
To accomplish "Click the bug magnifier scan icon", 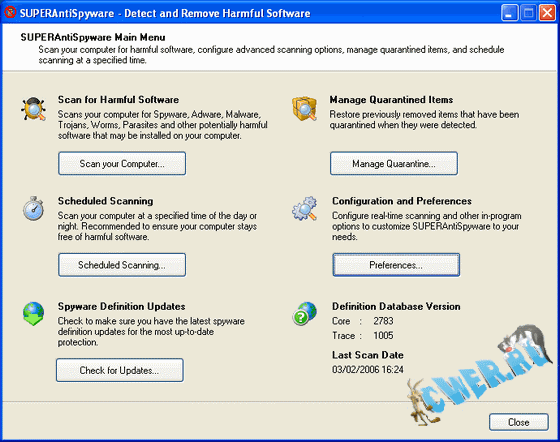I will (x=34, y=109).
